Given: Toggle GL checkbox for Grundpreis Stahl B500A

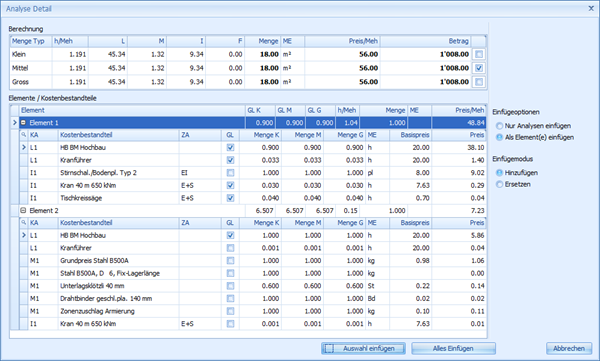Looking at the screenshot, I should tap(230, 261).
